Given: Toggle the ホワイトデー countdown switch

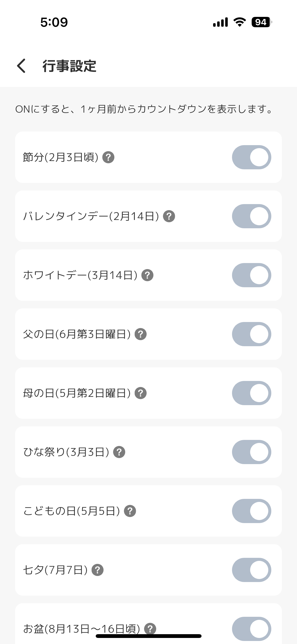Looking at the screenshot, I should coord(251,275).
